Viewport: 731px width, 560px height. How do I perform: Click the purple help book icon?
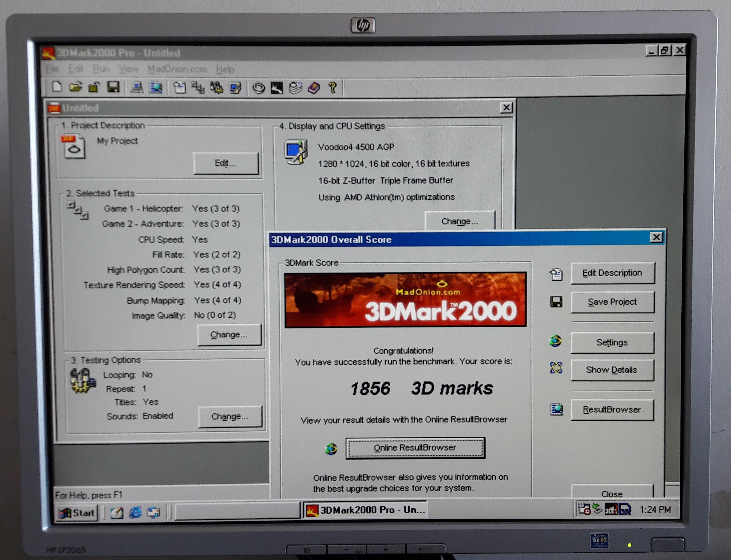(x=314, y=88)
